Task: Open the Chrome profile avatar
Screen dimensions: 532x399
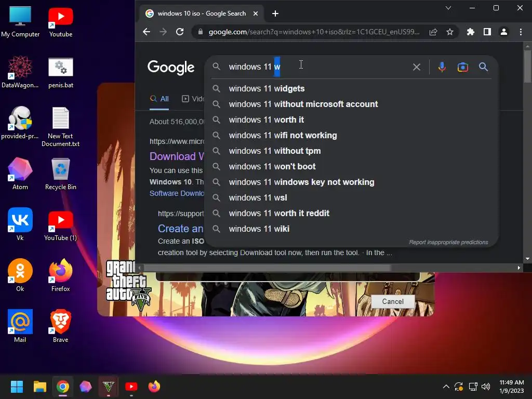Action: pos(504,32)
